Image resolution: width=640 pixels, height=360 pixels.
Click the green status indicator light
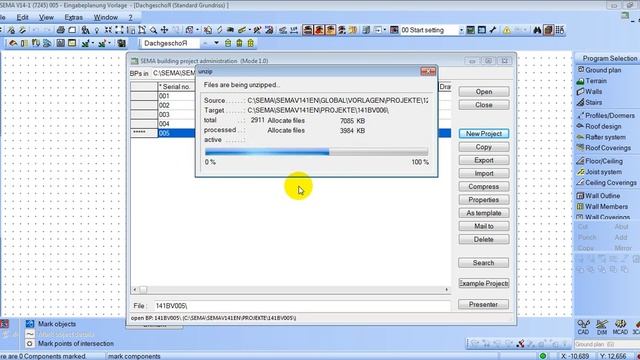click(x=542, y=356)
